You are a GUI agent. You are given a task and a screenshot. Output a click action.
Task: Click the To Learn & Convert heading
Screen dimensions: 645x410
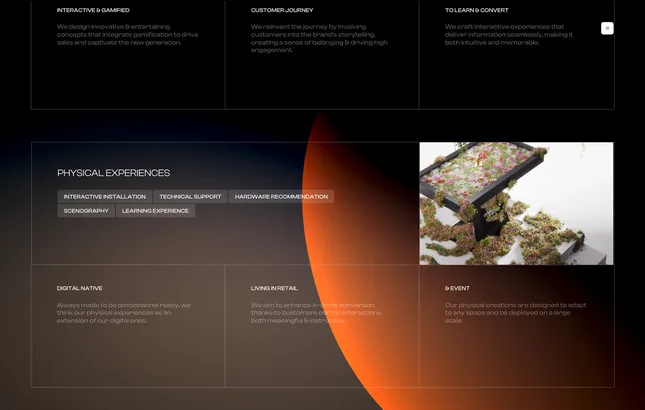(x=477, y=10)
